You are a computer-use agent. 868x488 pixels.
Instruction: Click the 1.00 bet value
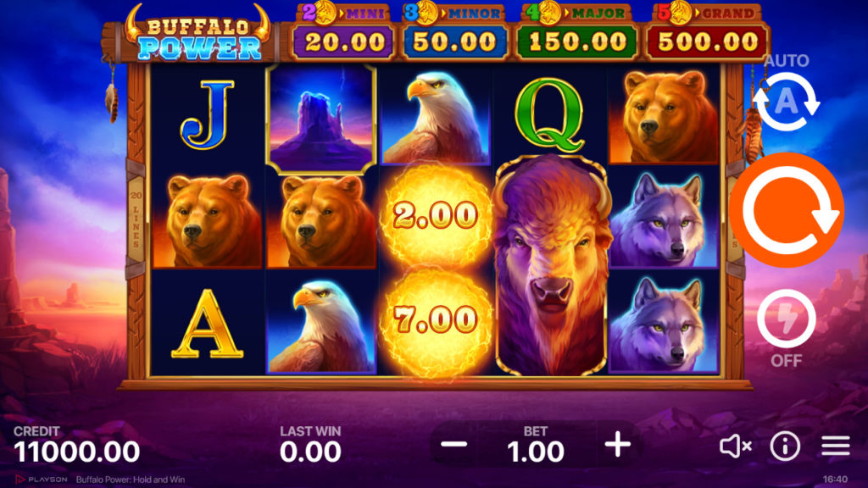pyautogui.click(x=536, y=452)
